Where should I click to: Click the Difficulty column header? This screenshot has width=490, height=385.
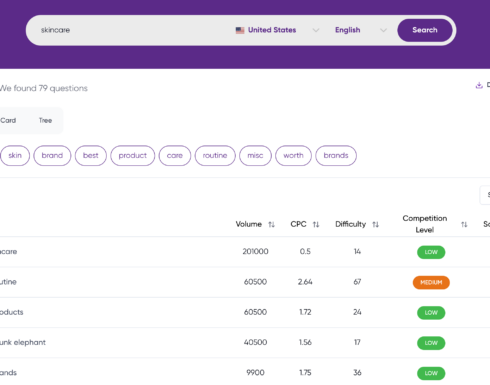(x=350, y=224)
